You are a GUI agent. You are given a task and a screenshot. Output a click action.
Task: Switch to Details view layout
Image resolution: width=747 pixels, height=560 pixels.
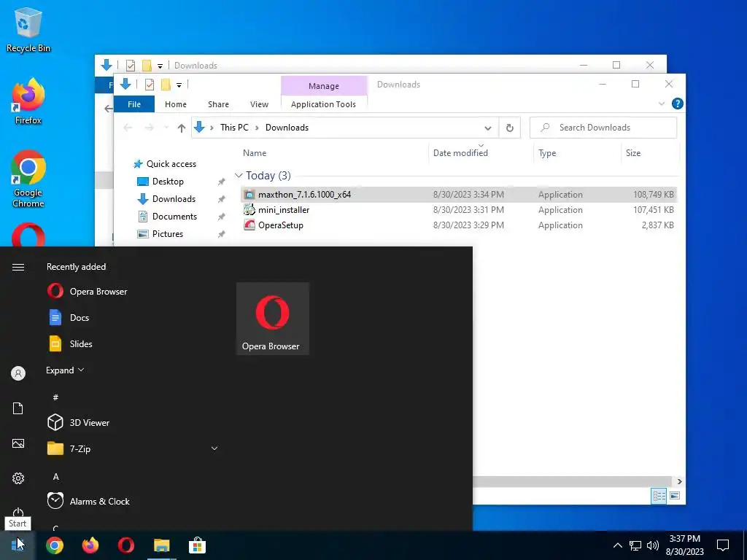tap(659, 496)
